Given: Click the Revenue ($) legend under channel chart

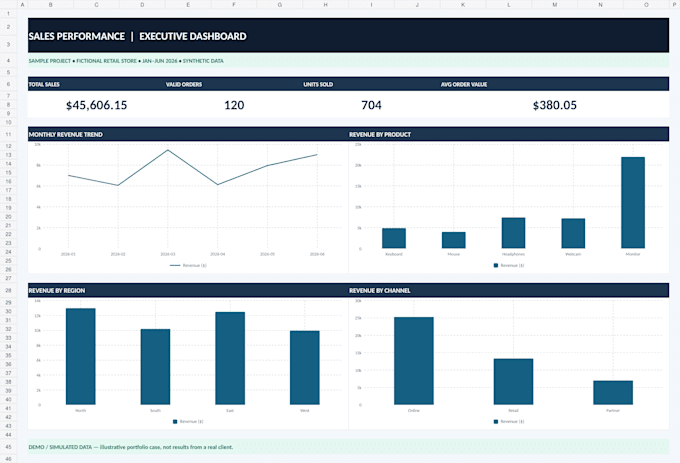Looking at the screenshot, I should coord(509,421).
